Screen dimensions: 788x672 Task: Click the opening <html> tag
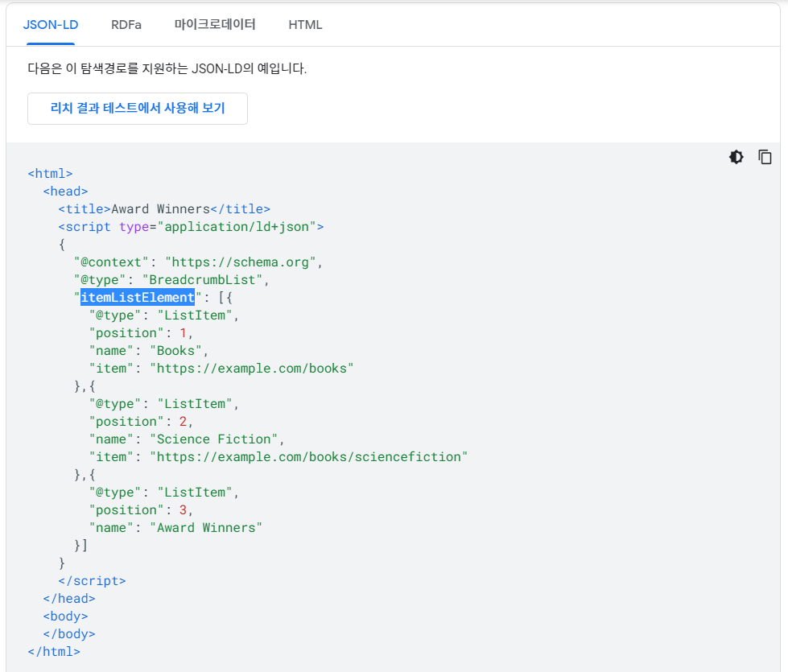click(x=50, y=174)
